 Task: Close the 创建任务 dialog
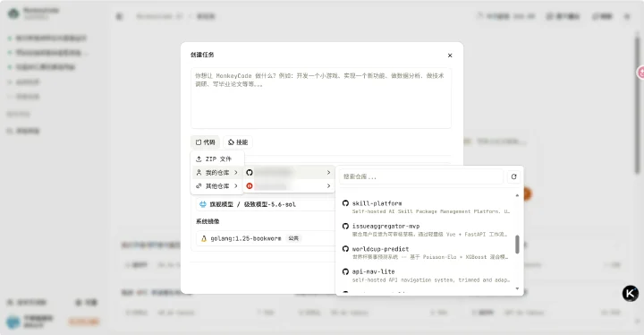point(450,56)
